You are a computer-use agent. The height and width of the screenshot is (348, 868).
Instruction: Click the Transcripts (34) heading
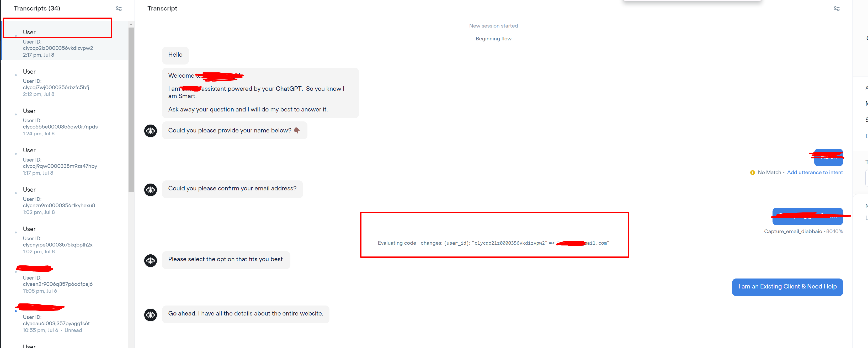37,8
